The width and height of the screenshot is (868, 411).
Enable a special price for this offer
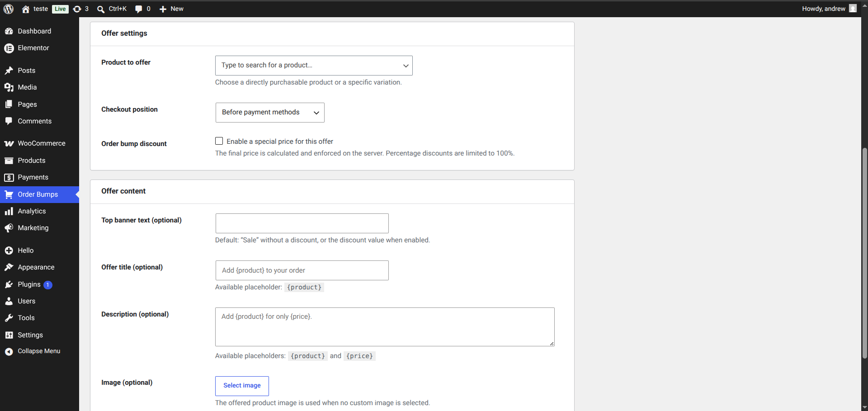[x=219, y=141]
